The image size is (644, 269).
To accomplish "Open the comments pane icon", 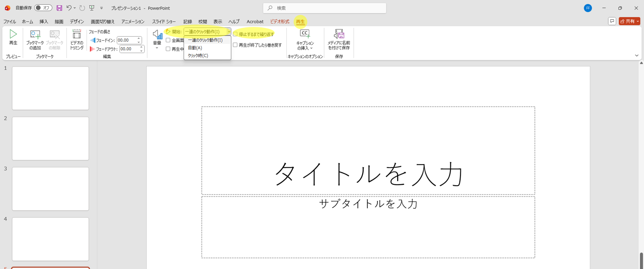I will [612, 21].
